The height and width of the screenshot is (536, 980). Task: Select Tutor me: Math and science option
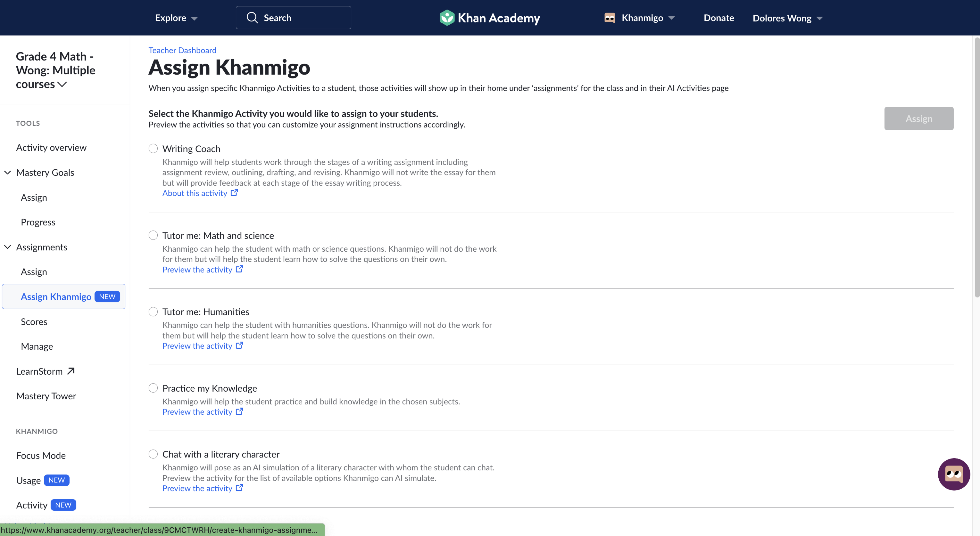pyautogui.click(x=153, y=235)
